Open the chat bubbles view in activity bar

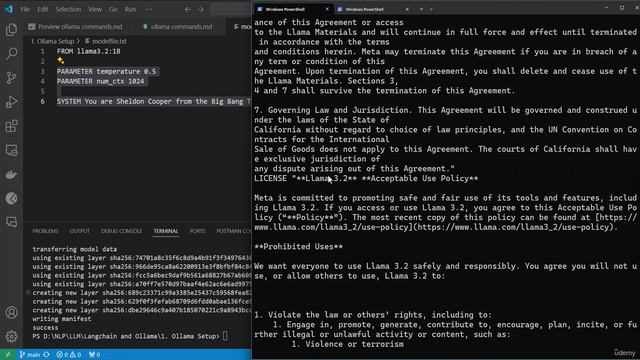point(11,222)
